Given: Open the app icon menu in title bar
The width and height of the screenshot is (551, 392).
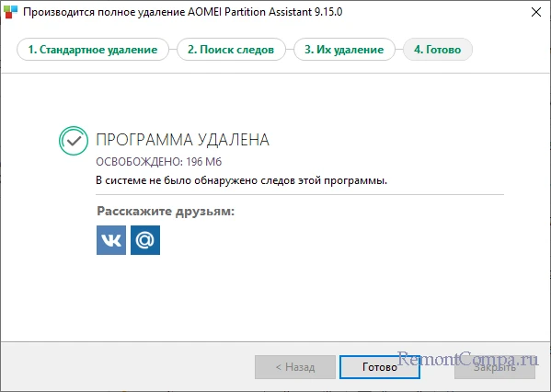Looking at the screenshot, I should coord(10,12).
